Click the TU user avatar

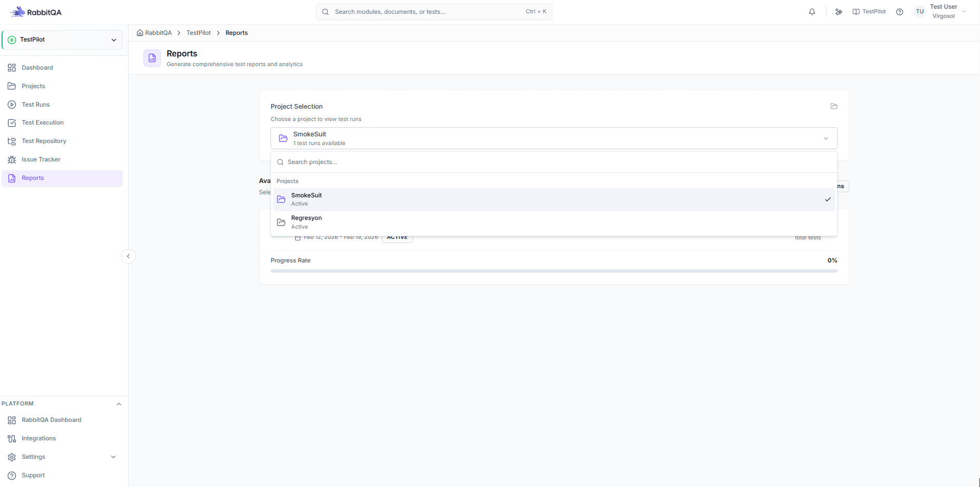point(920,12)
